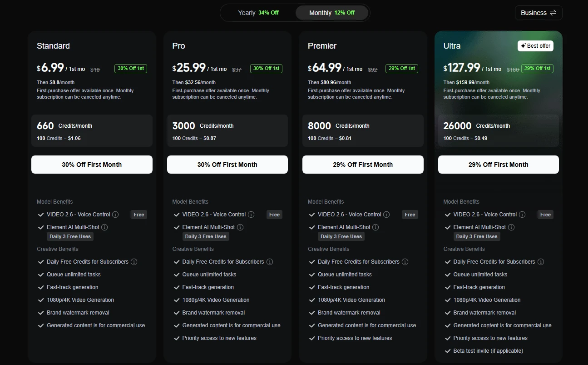Show info for Premier plan's Element AI Multi-Shot
588x365 pixels.
click(376, 227)
